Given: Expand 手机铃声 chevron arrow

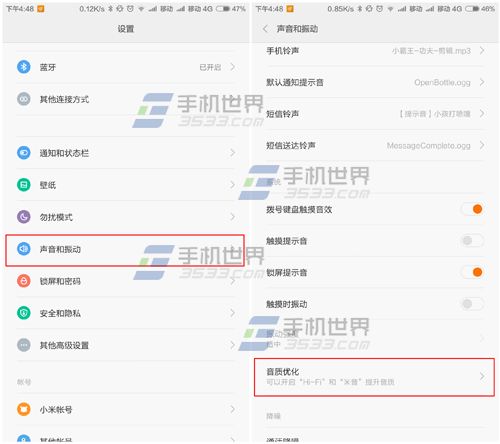Looking at the screenshot, I should [482, 51].
